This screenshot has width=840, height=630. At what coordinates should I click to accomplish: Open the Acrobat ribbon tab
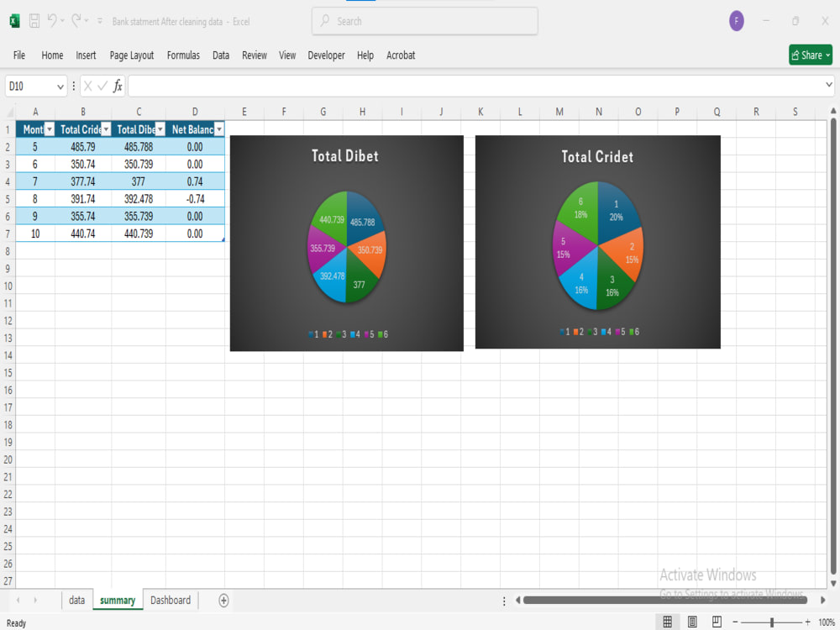[401, 55]
